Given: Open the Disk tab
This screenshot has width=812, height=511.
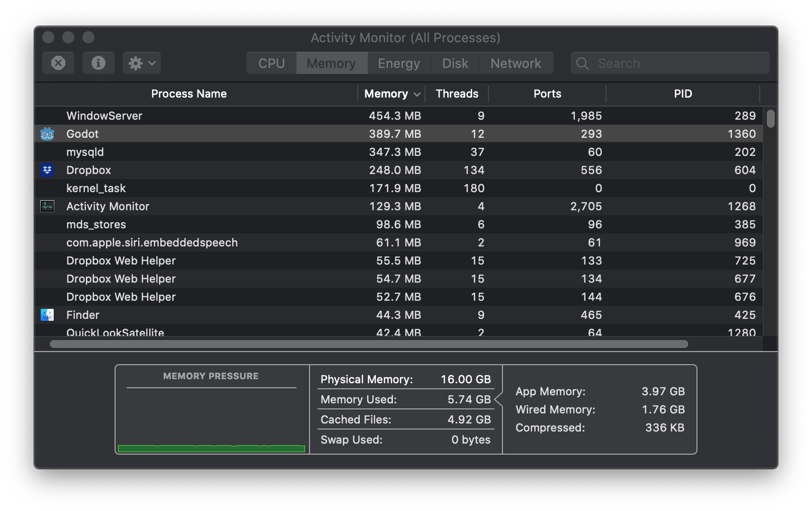Looking at the screenshot, I should 454,63.
